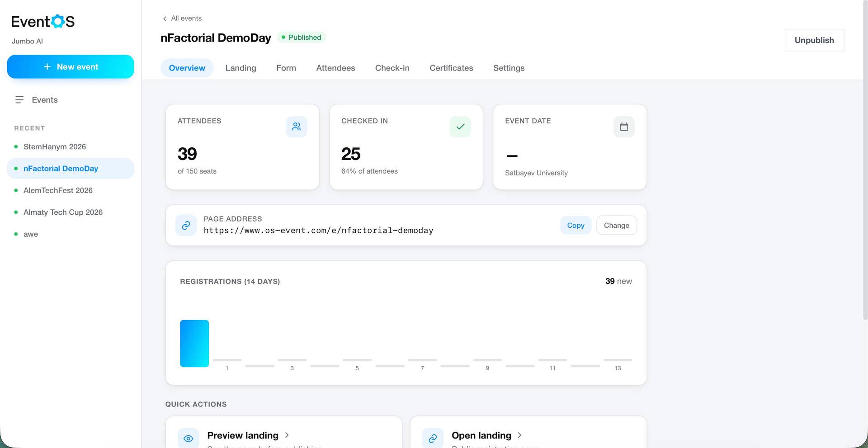
Task: Copy the page address
Action: pos(576,225)
